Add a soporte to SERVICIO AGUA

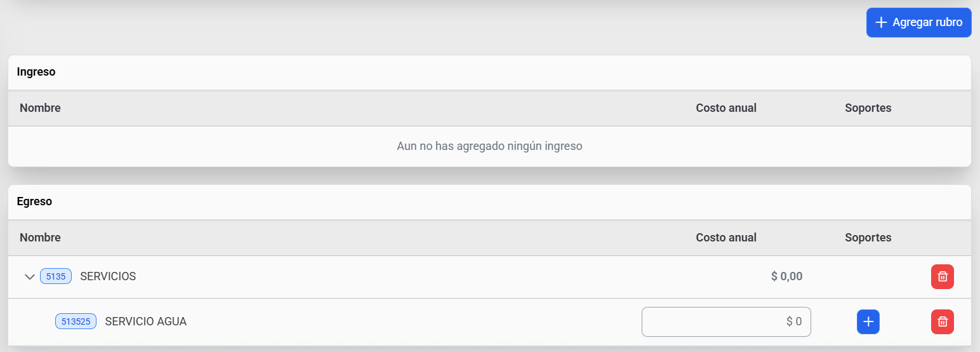tap(868, 322)
